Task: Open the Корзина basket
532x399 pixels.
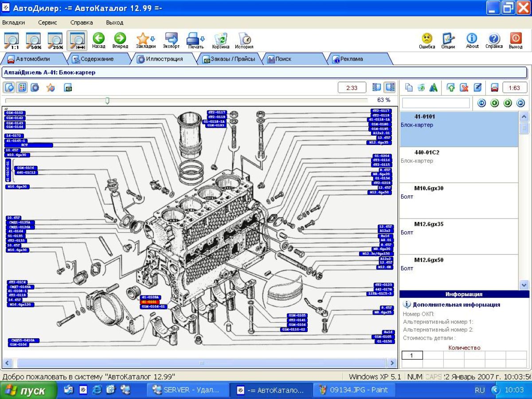Action: point(220,40)
